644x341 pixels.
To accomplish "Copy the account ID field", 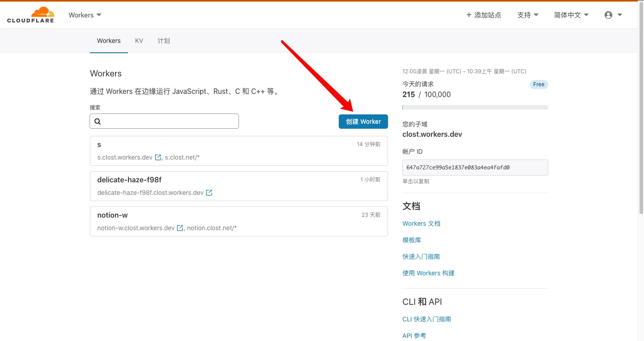I will click(x=475, y=168).
